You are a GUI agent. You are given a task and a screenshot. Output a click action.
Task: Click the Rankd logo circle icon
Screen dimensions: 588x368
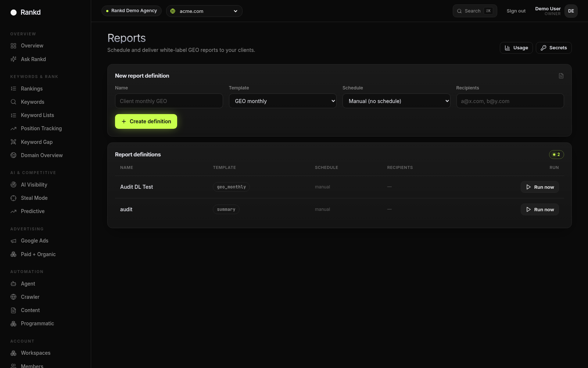14,13
